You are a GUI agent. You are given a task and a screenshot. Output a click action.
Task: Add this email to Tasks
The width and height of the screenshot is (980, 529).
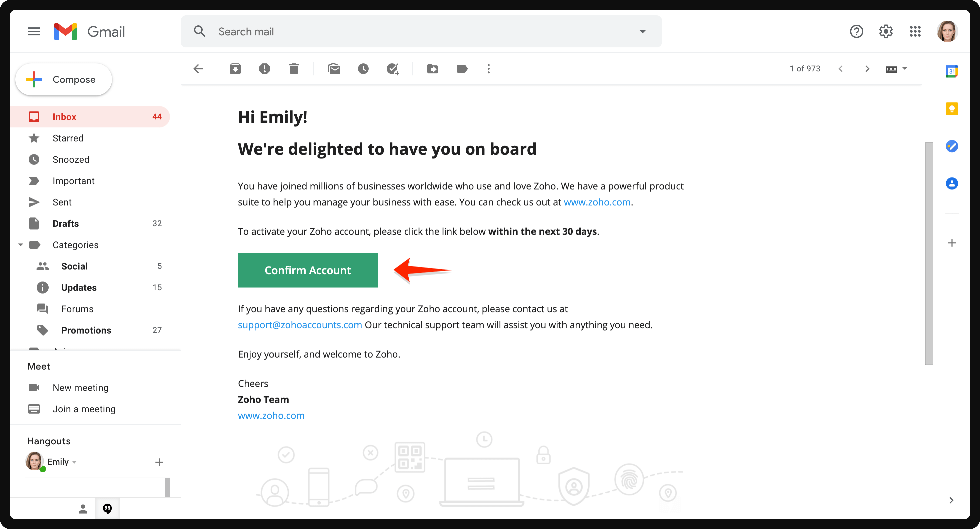click(393, 69)
